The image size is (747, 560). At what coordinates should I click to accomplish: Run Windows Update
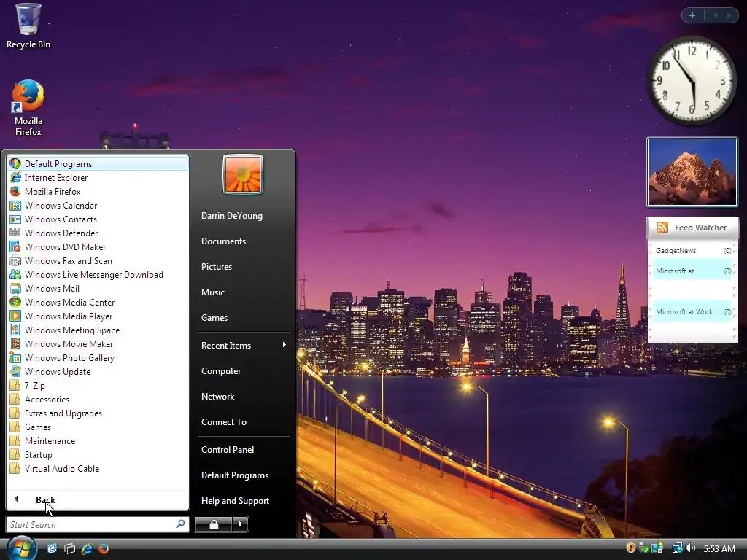tap(98, 371)
